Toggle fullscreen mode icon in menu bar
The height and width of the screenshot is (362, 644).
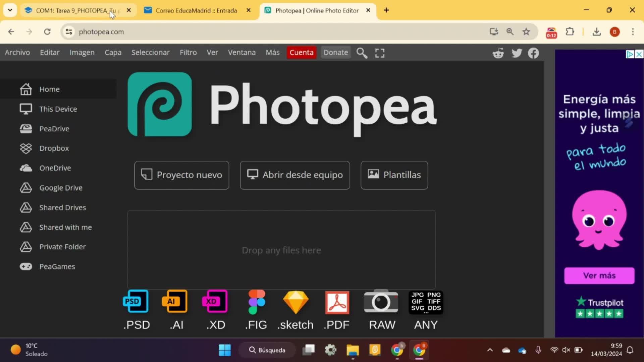[x=380, y=53]
